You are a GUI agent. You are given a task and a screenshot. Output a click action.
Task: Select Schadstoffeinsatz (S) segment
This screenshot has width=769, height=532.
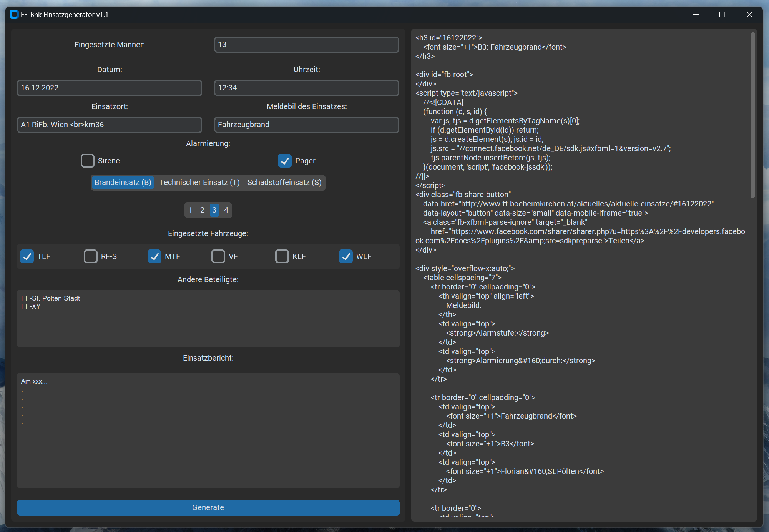pos(284,182)
